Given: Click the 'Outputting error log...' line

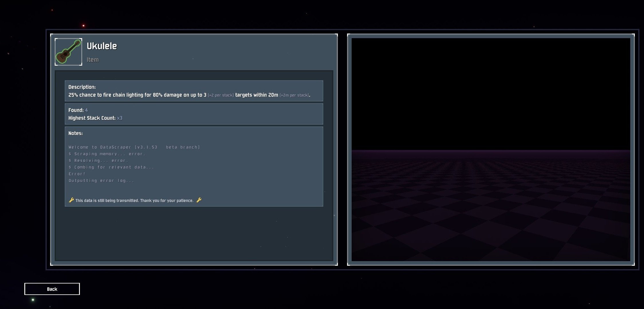Looking at the screenshot, I should point(101,181).
